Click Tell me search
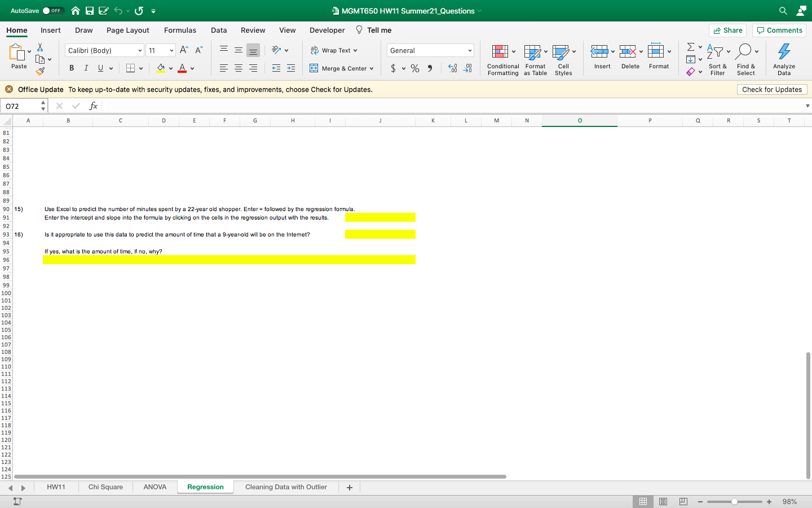812x508 pixels. pyautogui.click(x=373, y=30)
